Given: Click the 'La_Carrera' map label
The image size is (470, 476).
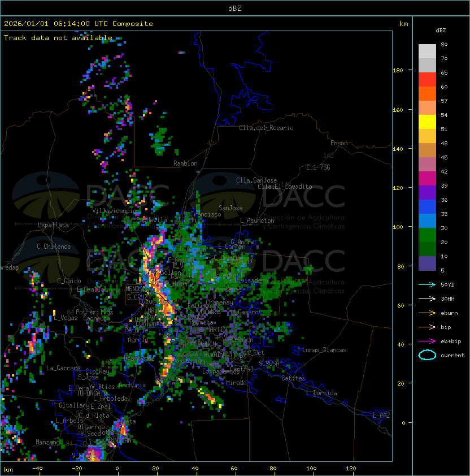Looking at the screenshot, I should point(63,368).
